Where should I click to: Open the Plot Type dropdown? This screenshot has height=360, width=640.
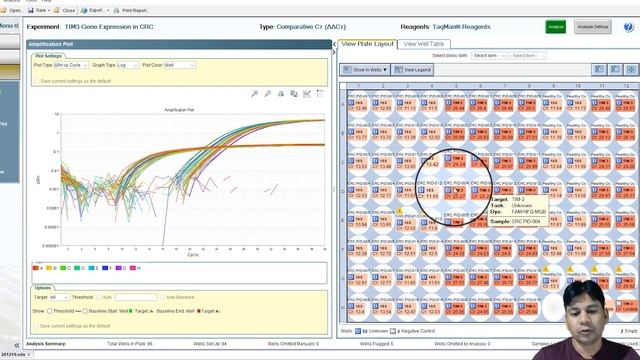click(x=71, y=65)
